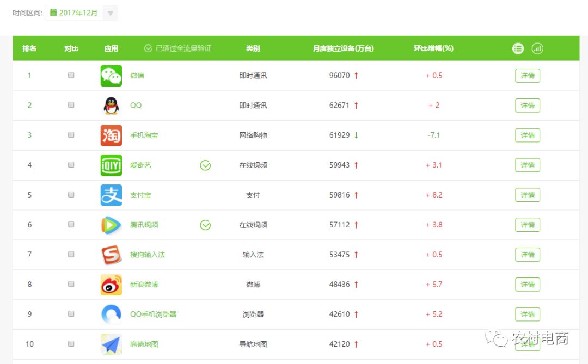View 详情 for 腾讯视频
Screen dimensions: 588x364
[527, 225]
